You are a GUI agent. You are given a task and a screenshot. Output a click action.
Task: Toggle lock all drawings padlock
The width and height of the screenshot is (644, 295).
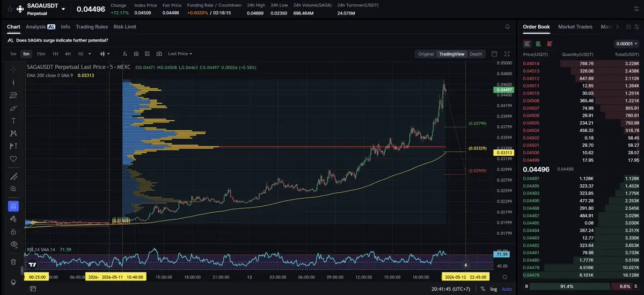(13, 231)
